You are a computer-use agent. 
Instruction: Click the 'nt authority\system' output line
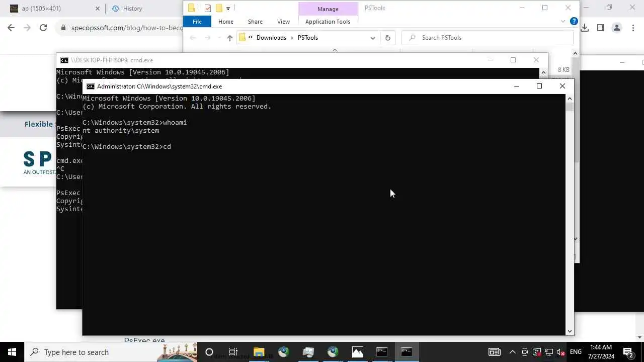click(121, 131)
